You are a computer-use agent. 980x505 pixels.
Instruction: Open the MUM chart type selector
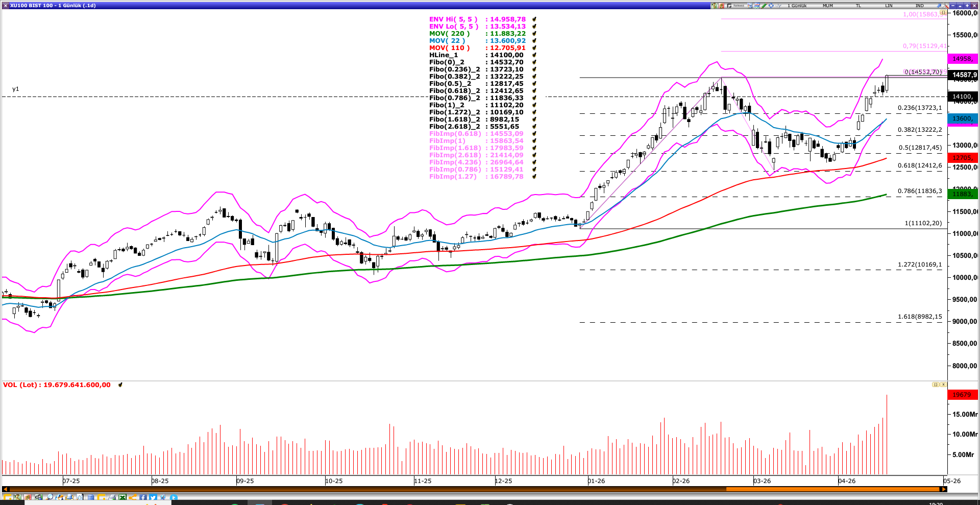click(828, 5)
